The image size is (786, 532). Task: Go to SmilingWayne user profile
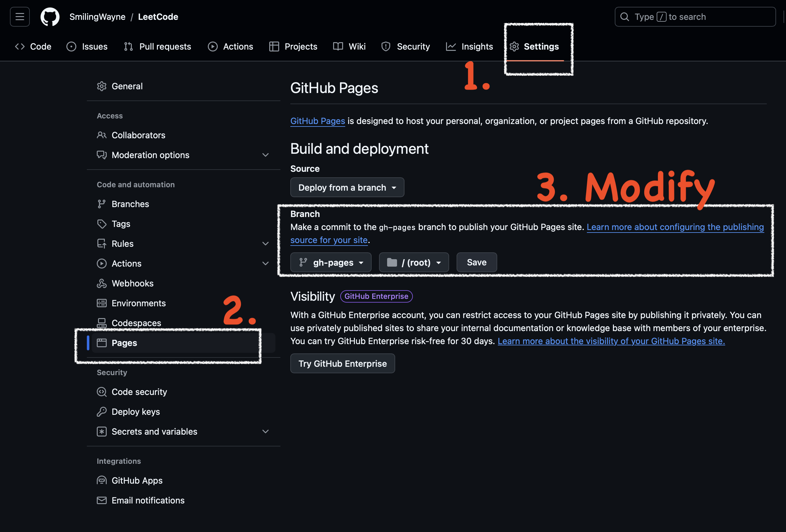click(97, 16)
